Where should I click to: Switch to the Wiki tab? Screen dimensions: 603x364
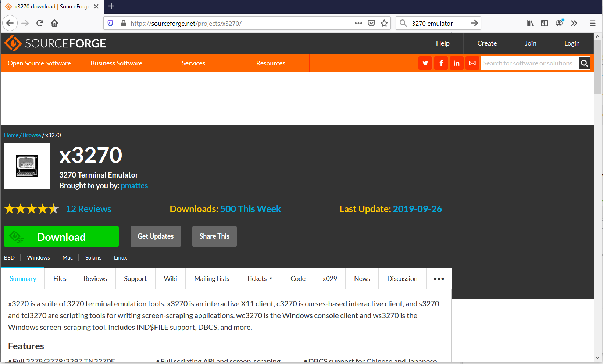[170, 279]
